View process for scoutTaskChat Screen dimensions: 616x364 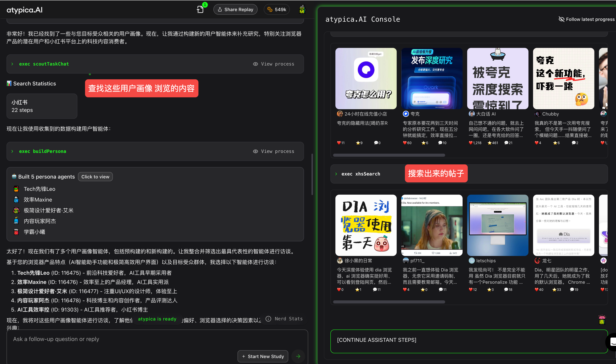[273, 64]
